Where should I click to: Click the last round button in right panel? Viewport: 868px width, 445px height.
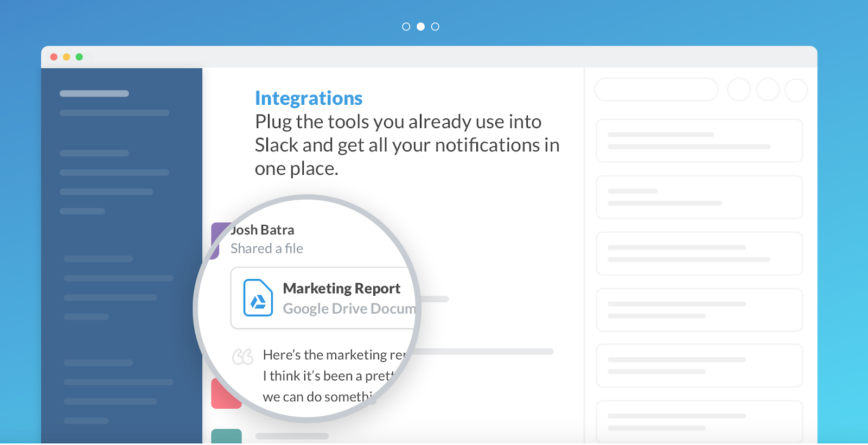[796, 90]
